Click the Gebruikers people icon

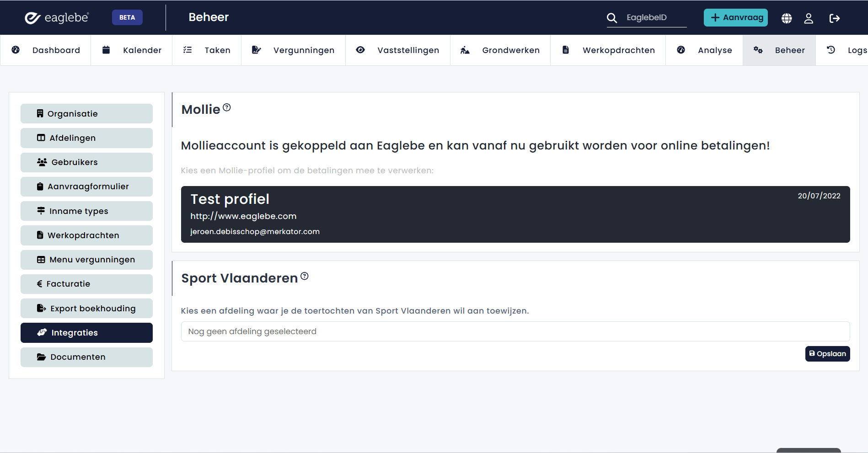pyautogui.click(x=42, y=162)
